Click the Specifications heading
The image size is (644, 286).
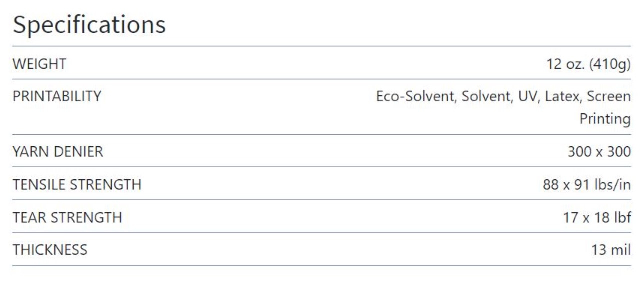click(89, 25)
